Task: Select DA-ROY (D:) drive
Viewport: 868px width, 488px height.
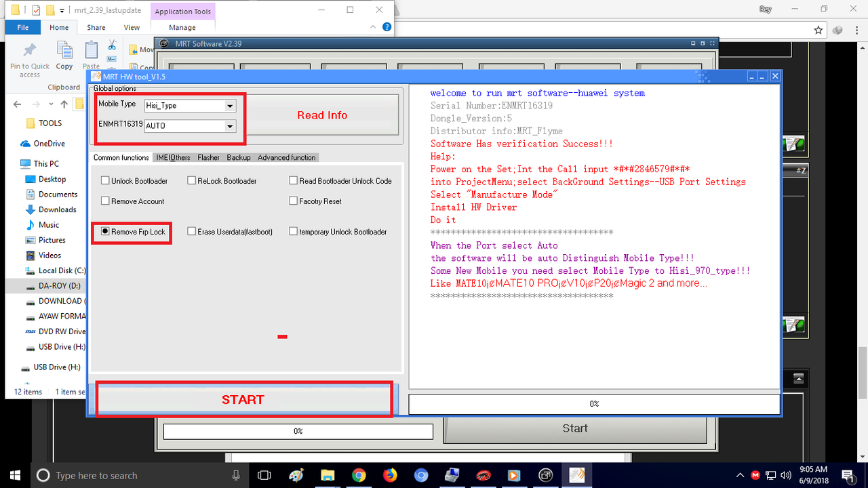Action: (x=59, y=286)
